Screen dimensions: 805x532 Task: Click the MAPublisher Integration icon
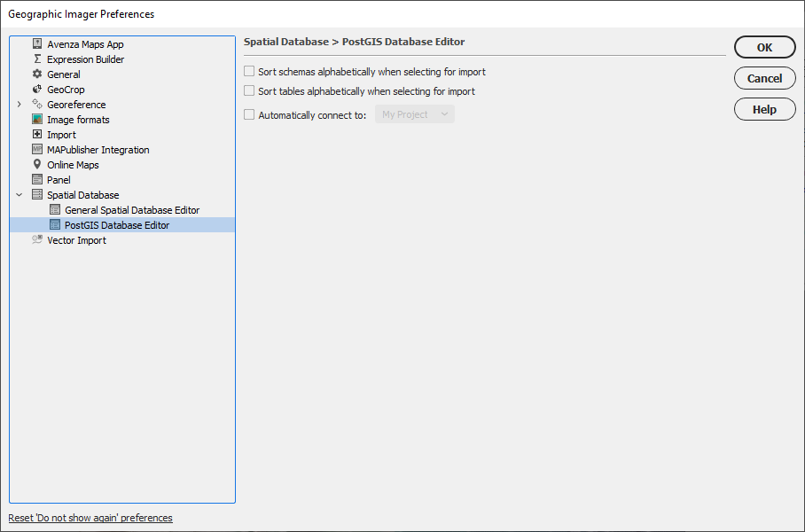(x=37, y=150)
